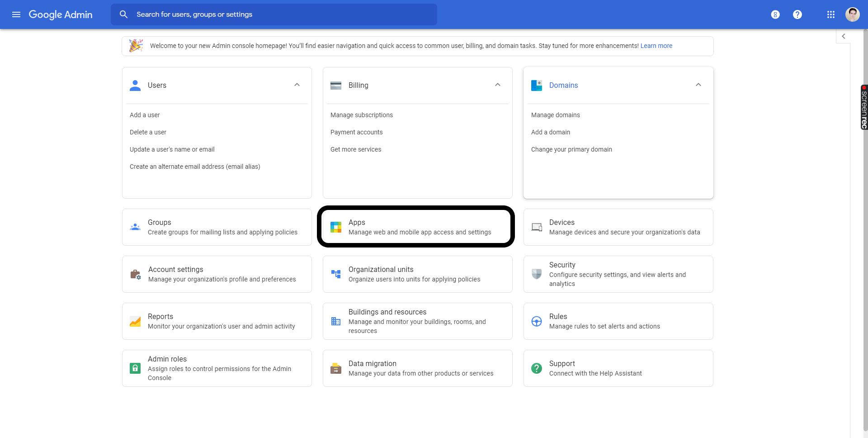Click the Google Admin logo
This screenshot has width=868, height=438.
point(61,14)
